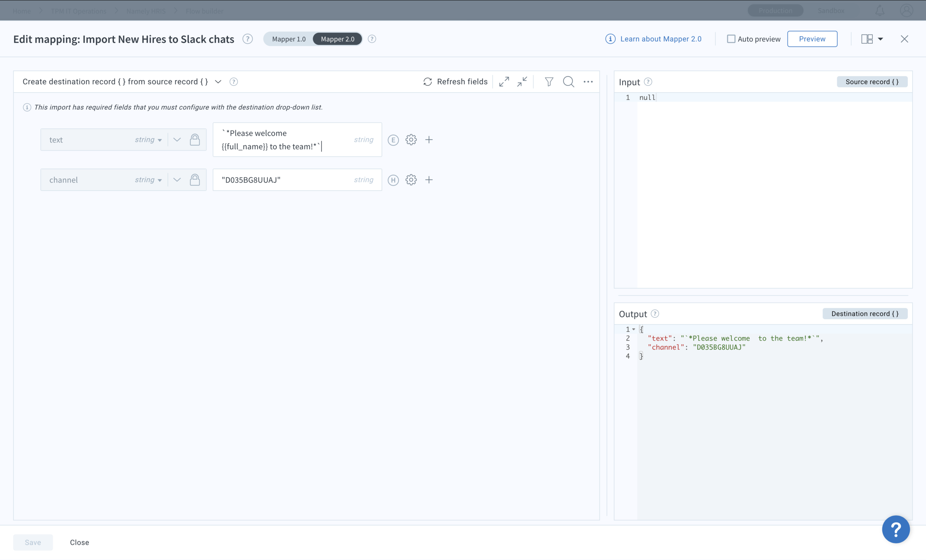This screenshot has height=560, width=926.
Task: Open settings gear for the channel mapping
Action: pyautogui.click(x=411, y=180)
